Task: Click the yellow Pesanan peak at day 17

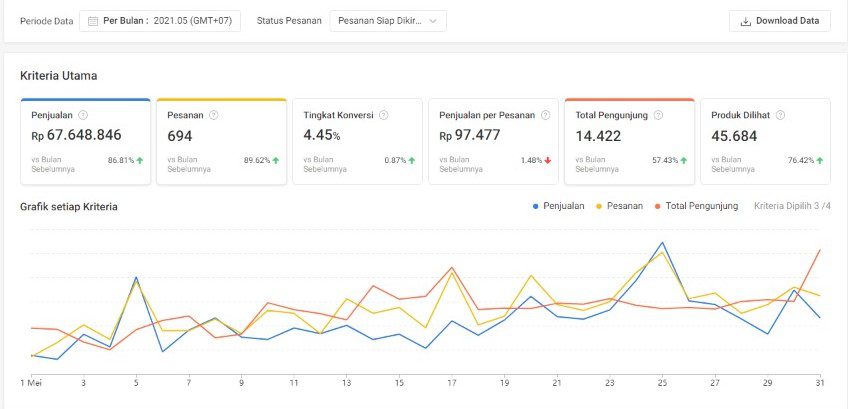Action: tap(452, 273)
